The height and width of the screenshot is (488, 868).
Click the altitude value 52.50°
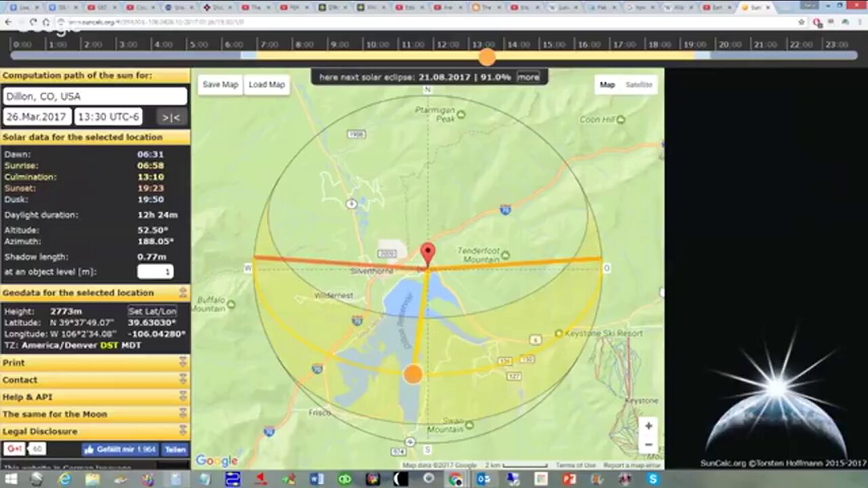pos(152,230)
